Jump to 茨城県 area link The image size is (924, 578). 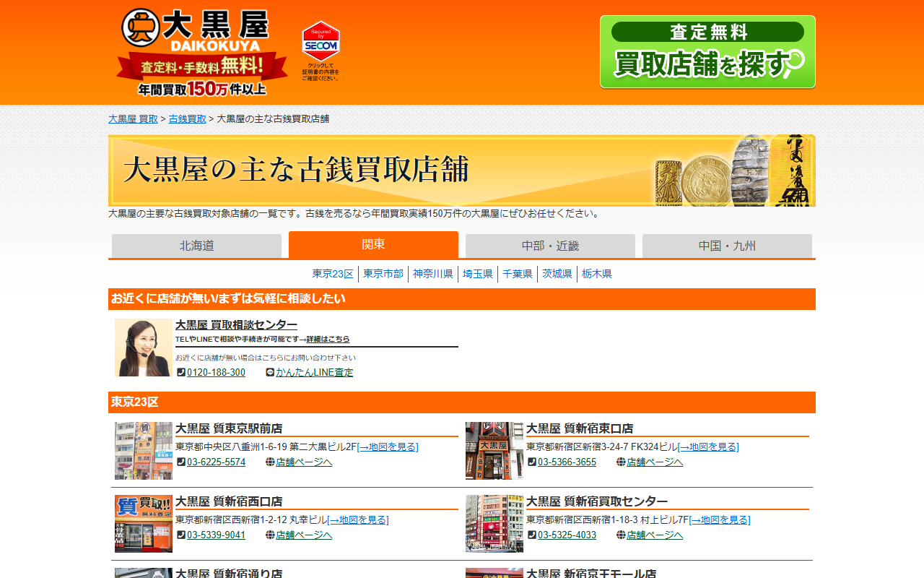pyautogui.click(x=557, y=274)
